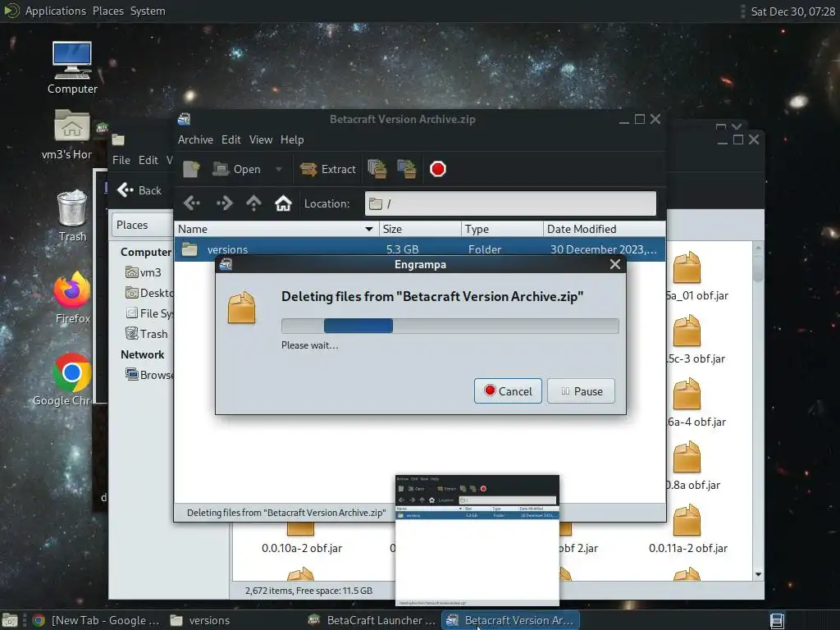Expand the Open recent dropdown arrow
This screenshot has width=840, height=630.
click(279, 169)
